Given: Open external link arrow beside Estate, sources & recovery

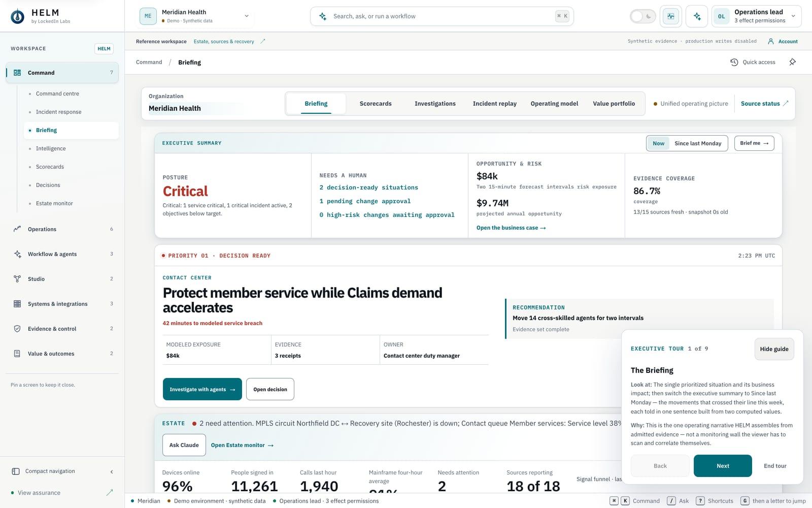Looking at the screenshot, I should (x=263, y=41).
